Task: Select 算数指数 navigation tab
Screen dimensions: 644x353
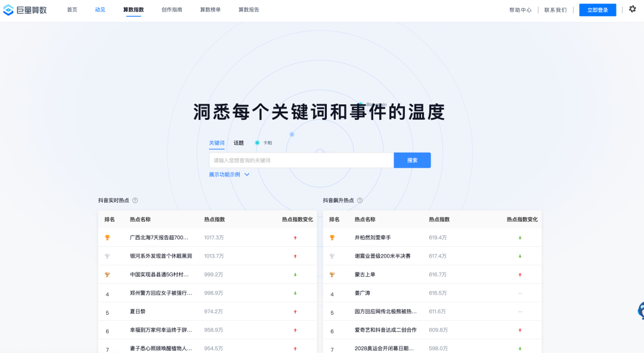Action: tap(134, 10)
